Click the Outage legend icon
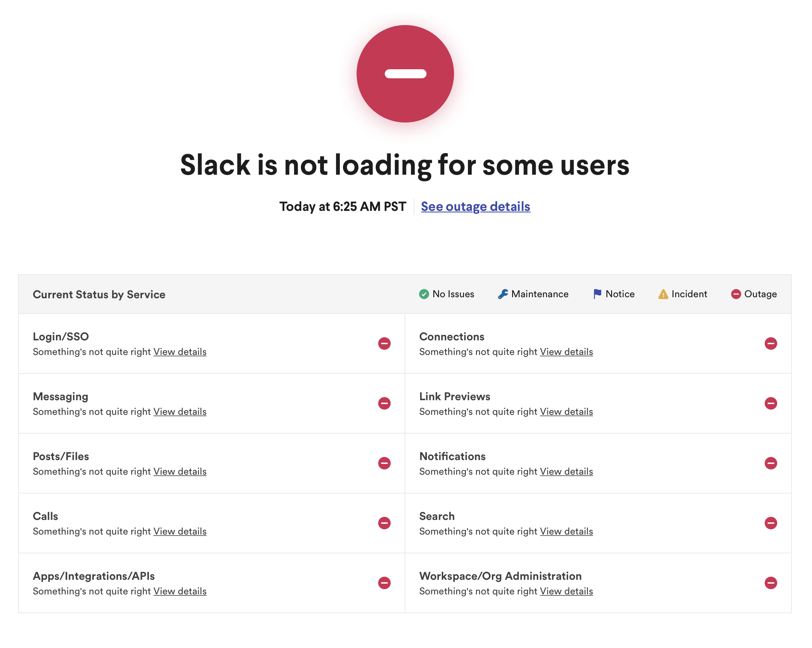Viewport: 812px width, 648px height. click(x=735, y=294)
